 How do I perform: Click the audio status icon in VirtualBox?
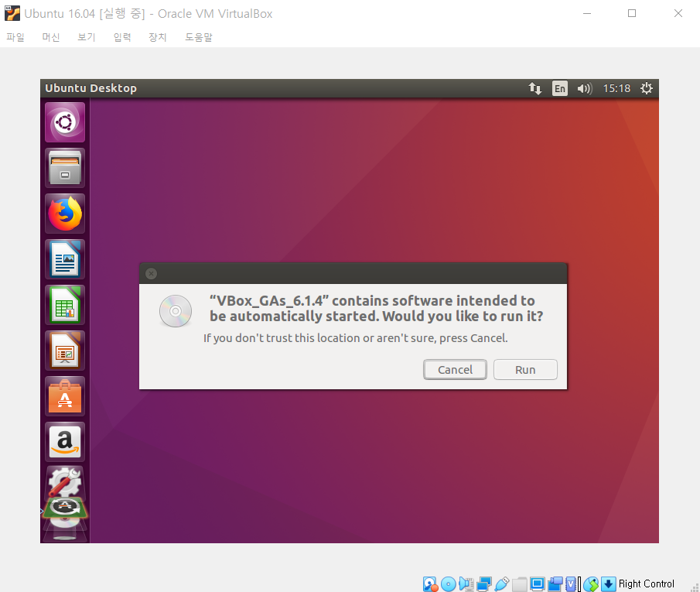[x=466, y=584]
